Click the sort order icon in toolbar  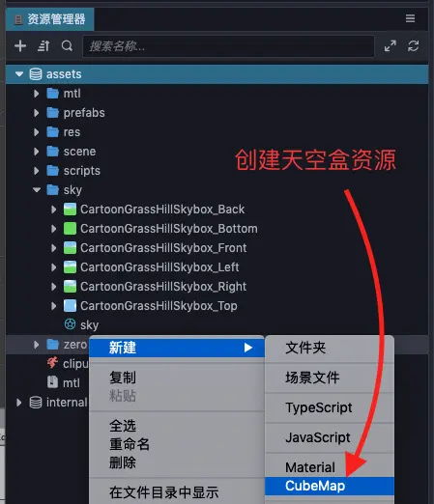[43, 46]
